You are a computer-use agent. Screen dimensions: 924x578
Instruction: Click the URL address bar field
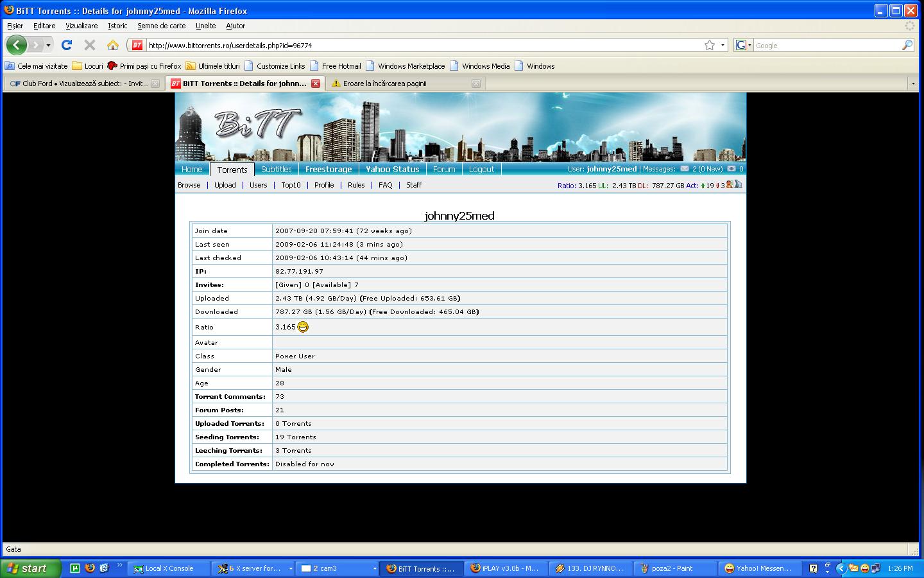point(424,46)
